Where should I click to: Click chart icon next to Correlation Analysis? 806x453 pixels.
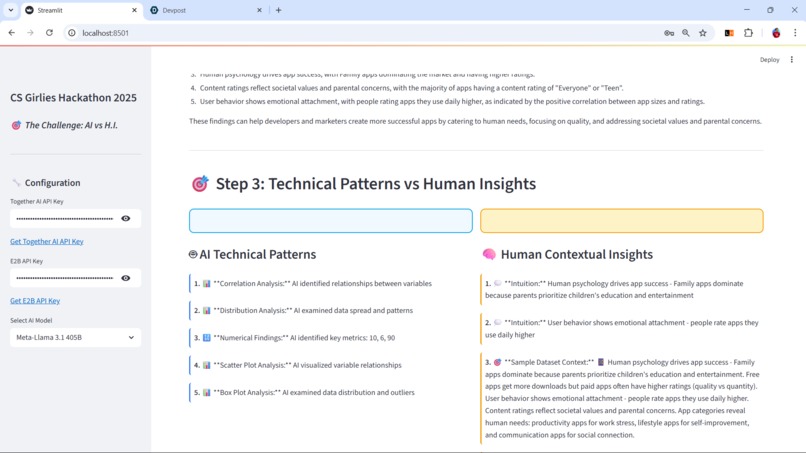(207, 283)
